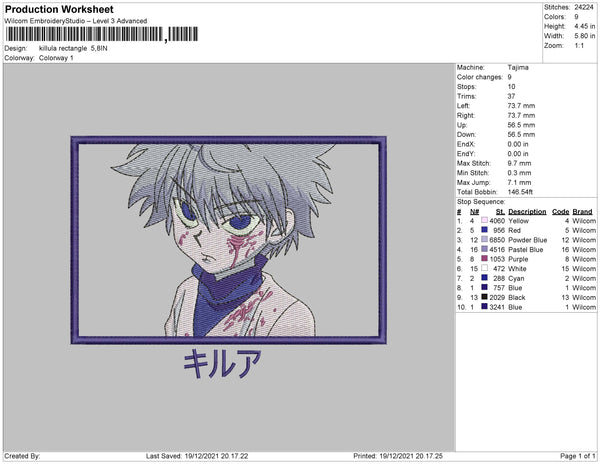Click the Stitches value 24224
600x464 pixels.
(x=584, y=7)
